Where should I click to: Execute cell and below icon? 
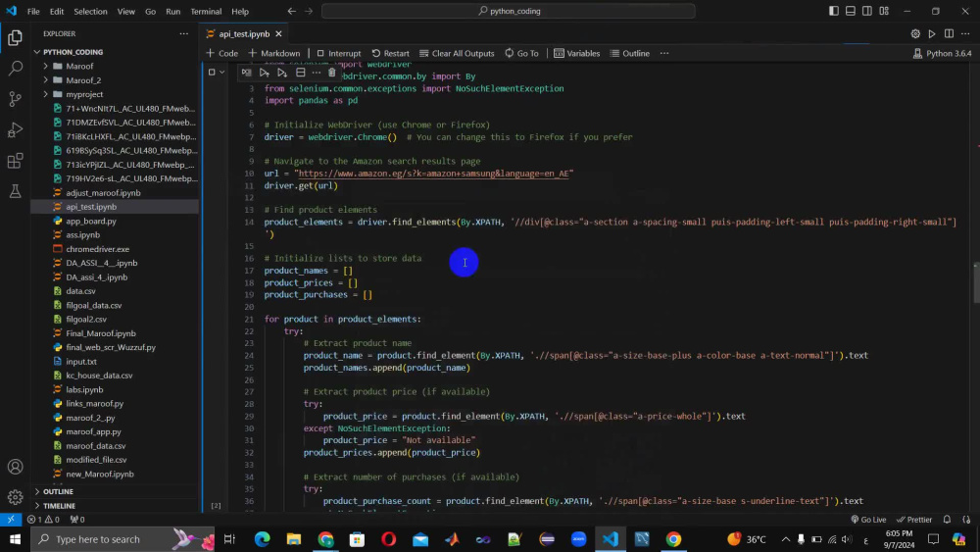(282, 73)
